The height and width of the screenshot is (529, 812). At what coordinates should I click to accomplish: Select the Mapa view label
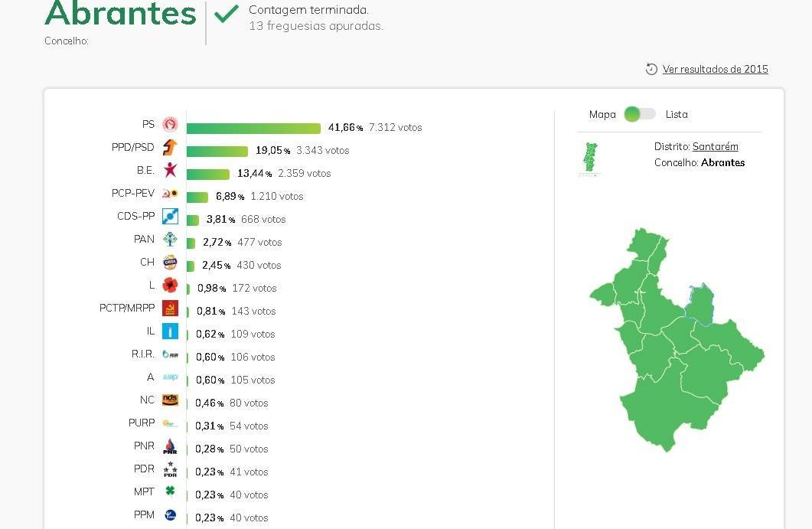tap(602, 115)
